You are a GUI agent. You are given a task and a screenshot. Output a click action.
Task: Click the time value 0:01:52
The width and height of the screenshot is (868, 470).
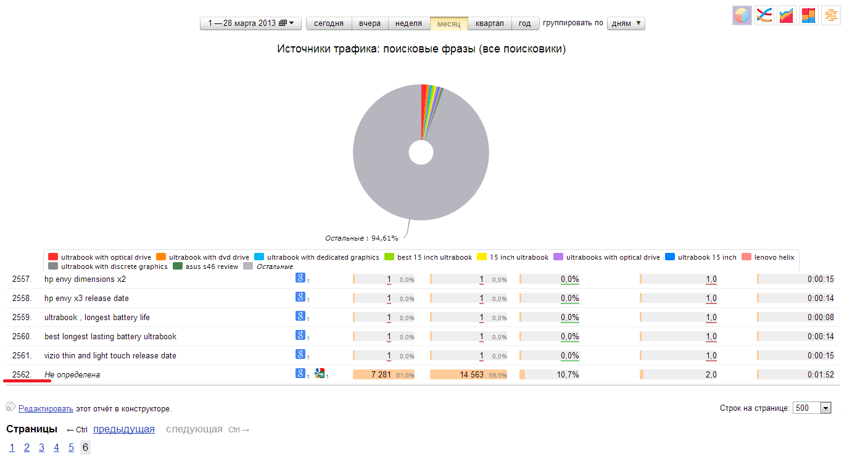820,374
